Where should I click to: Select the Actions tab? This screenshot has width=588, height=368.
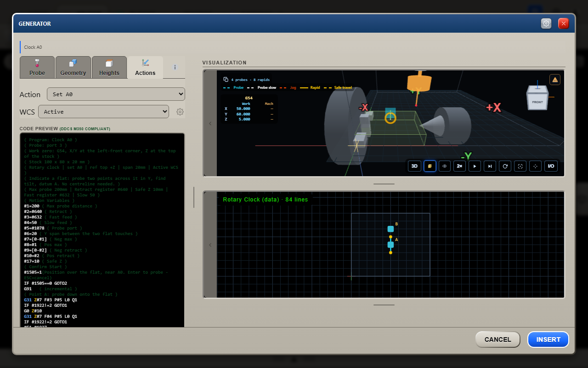(145, 67)
